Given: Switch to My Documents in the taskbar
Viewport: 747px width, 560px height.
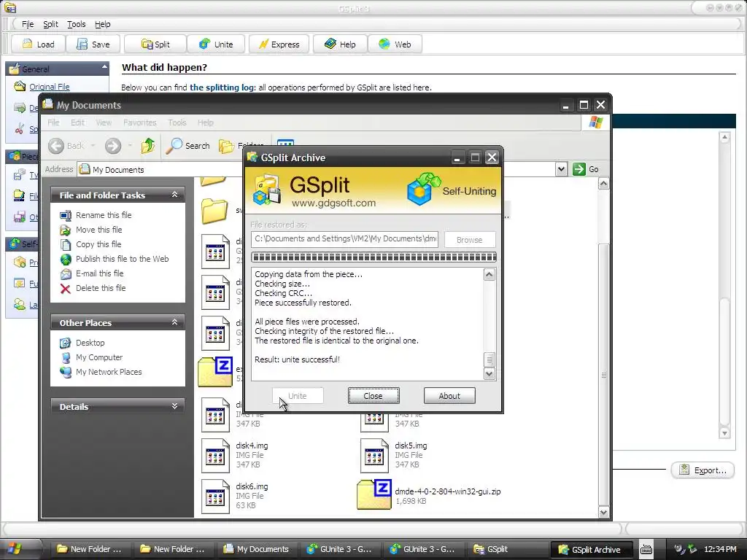Looking at the screenshot, I should pyautogui.click(x=257, y=549).
